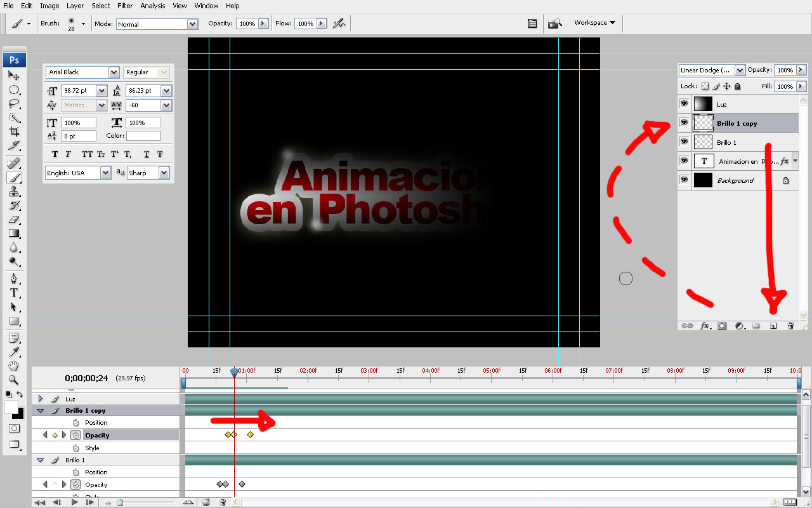
Task: Open the tracking dropdown showing -60
Action: (166, 105)
